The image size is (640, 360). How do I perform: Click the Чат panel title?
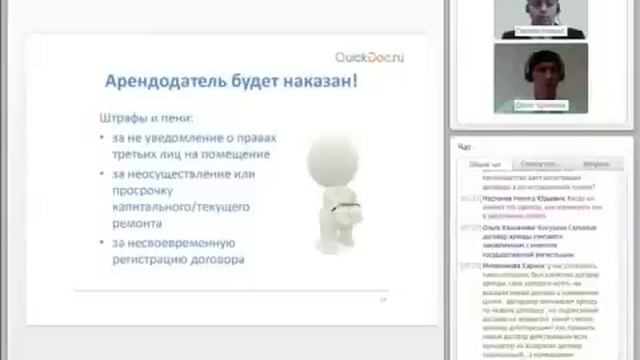point(464,147)
